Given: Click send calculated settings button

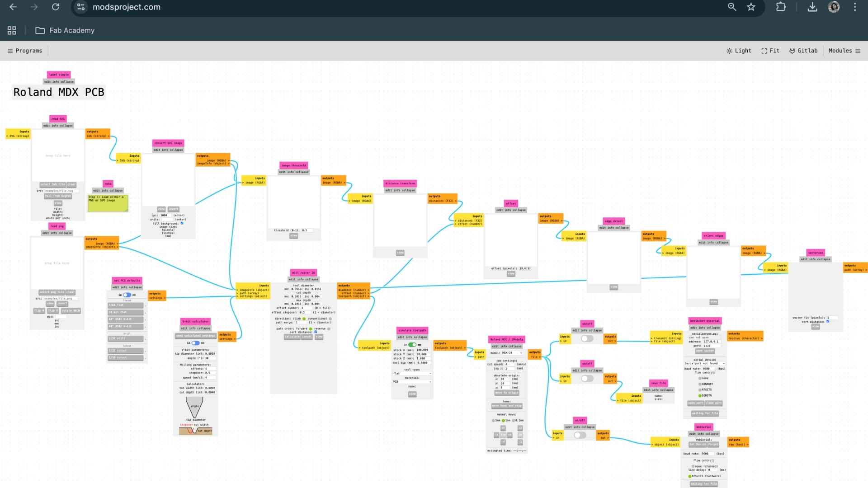Looking at the screenshot, I should 196,336.
